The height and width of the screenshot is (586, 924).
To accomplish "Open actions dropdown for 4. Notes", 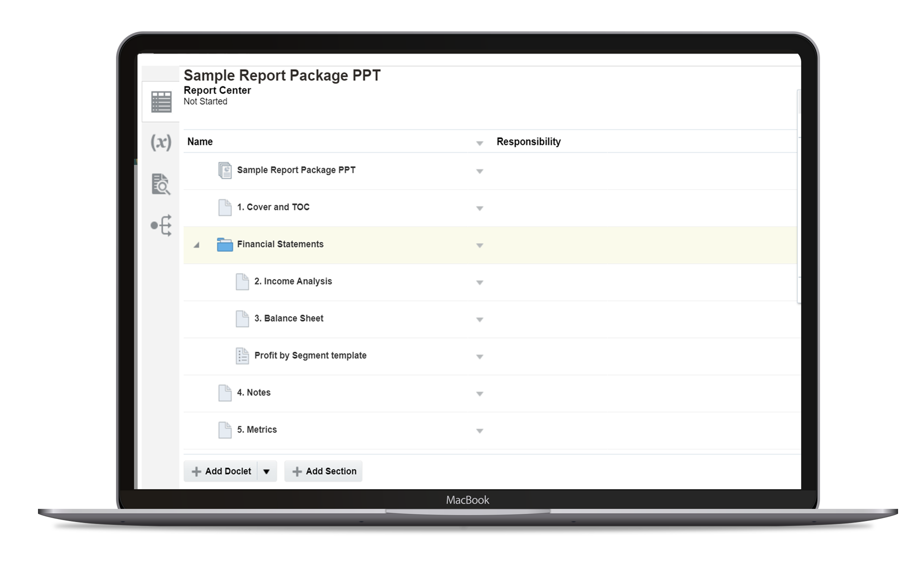I will [x=479, y=394].
